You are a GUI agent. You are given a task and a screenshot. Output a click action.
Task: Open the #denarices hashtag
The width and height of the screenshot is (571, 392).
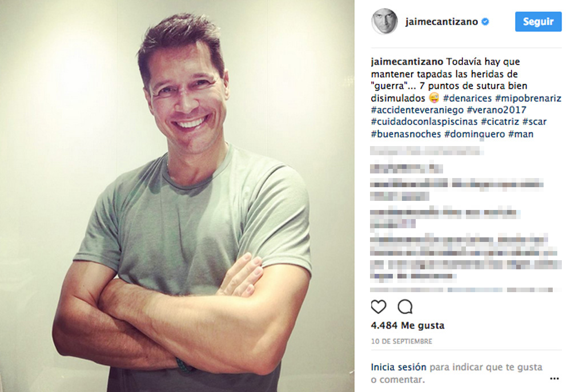point(467,98)
